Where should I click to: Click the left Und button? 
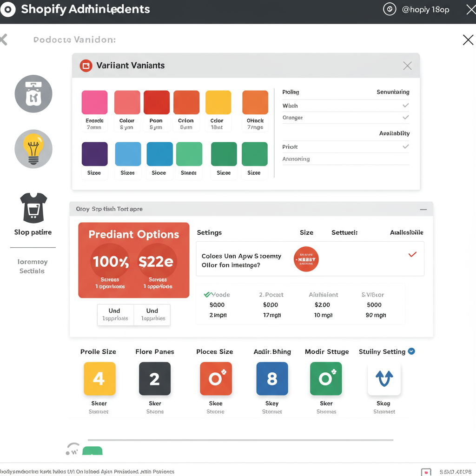click(x=115, y=314)
